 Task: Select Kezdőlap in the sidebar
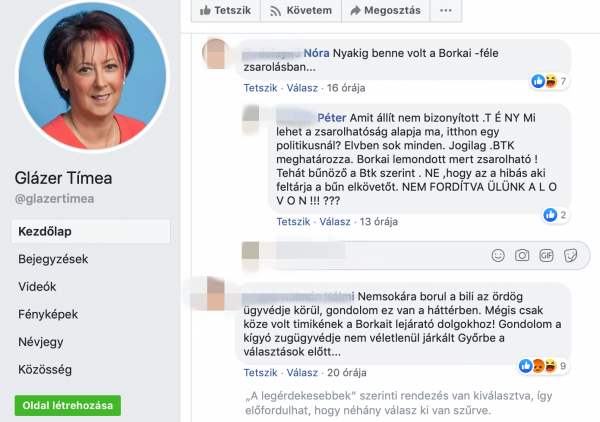coord(90,231)
